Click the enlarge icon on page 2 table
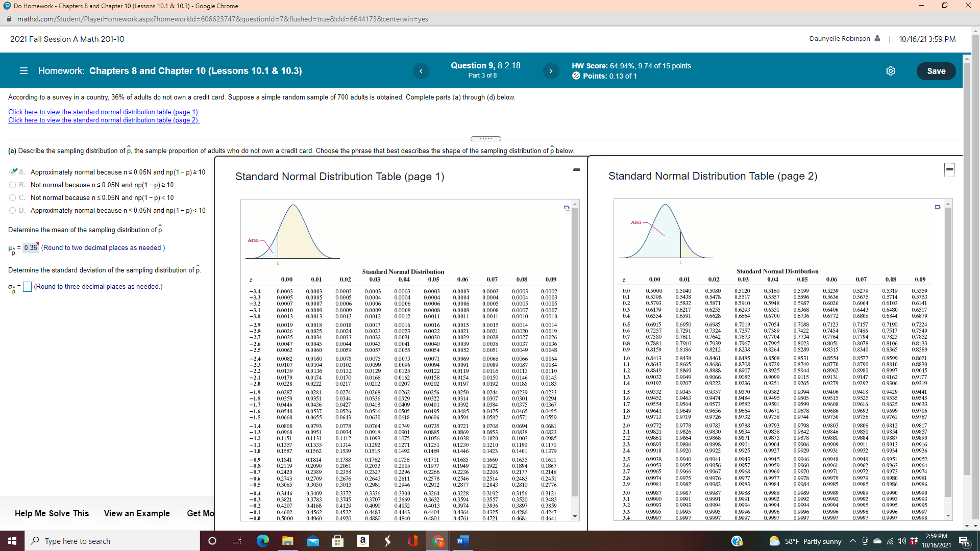The width and height of the screenshot is (980, 551). (938, 207)
